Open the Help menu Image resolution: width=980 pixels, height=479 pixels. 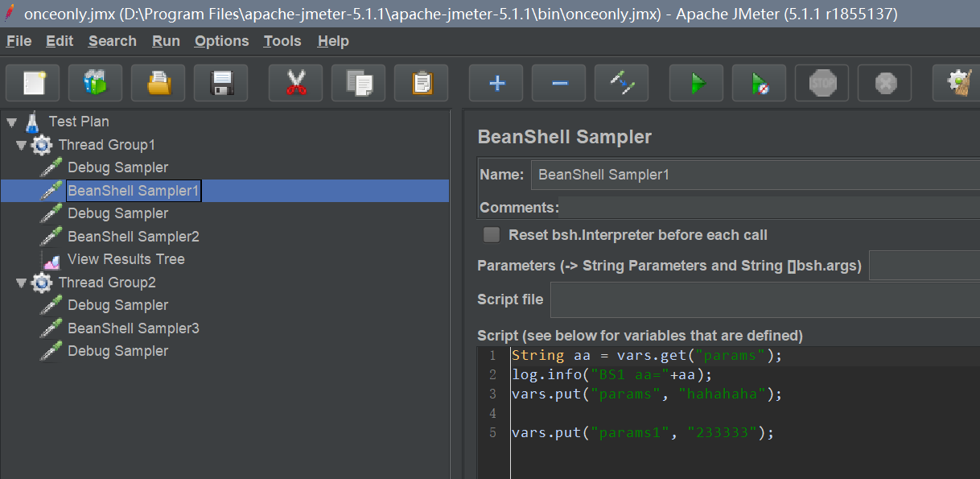tap(333, 41)
